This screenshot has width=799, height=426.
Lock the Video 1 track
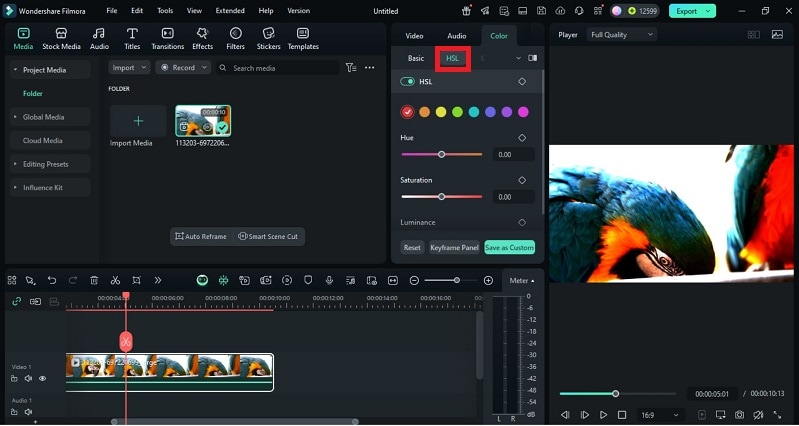pyautogui.click(x=14, y=379)
